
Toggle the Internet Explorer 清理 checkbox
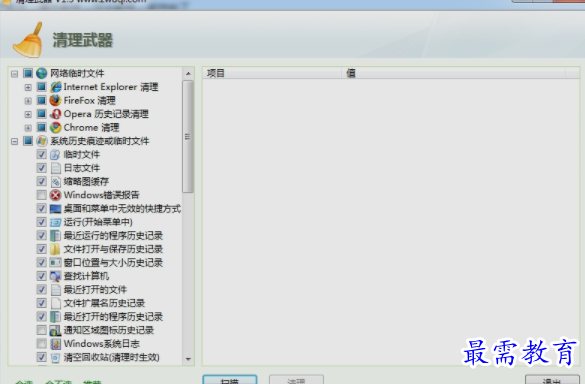pos(41,87)
